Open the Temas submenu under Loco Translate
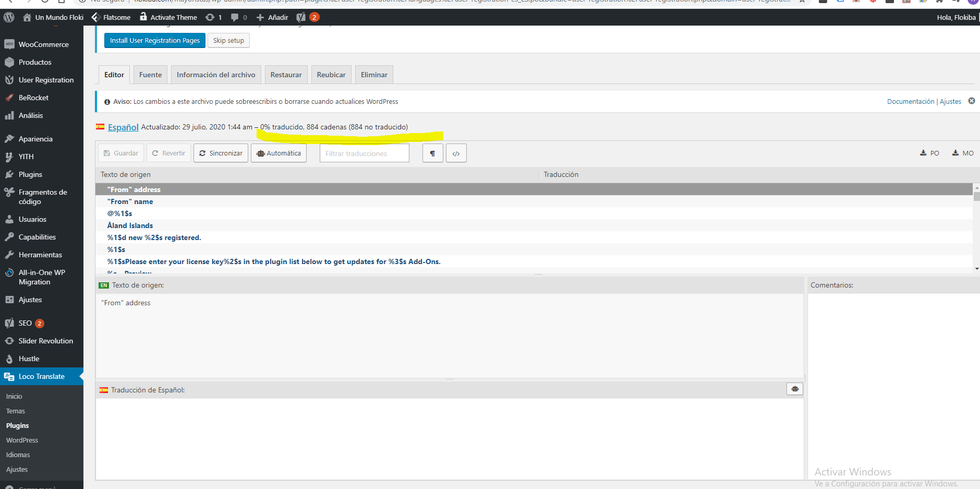980x489 pixels. (x=16, y=411)
